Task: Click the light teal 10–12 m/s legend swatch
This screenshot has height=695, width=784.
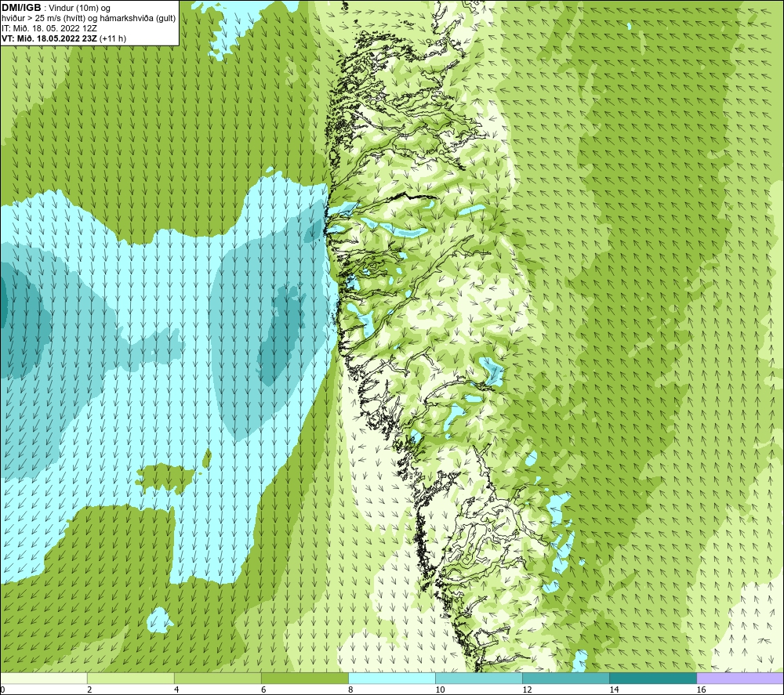Action: point(479,678)
